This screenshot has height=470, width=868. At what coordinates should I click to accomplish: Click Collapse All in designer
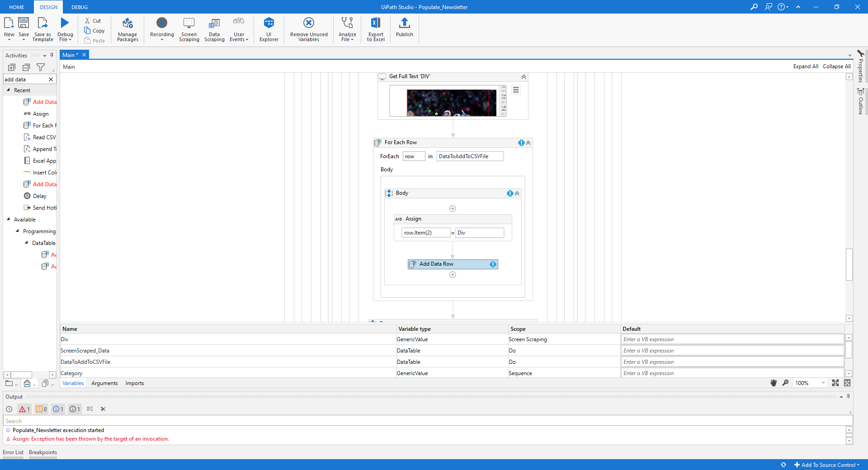tap(836, 66)
